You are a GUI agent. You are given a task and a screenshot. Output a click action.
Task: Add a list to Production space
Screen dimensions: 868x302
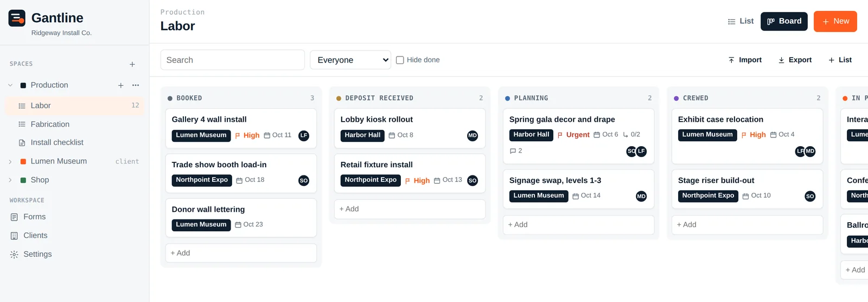[x=121, y=85]
